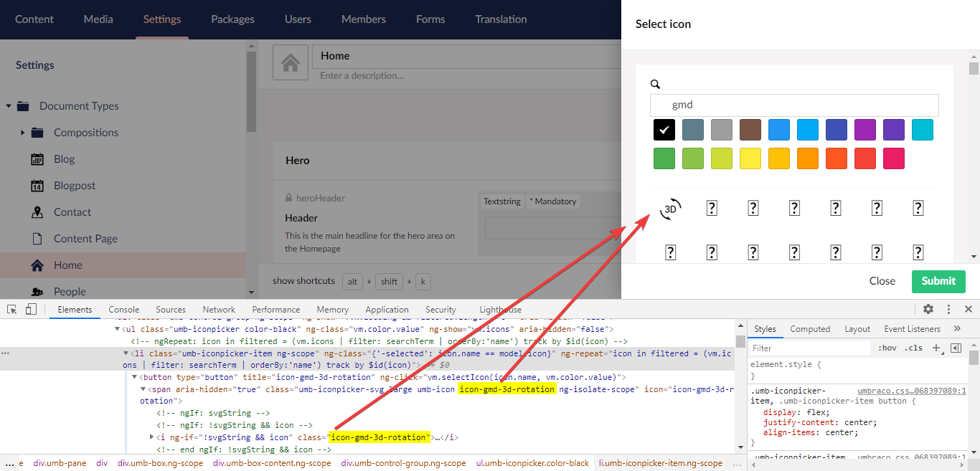Collapse the li umb-iconpicker-item DOM node
This screenshot has height=471, width=980.
pos(126,353)
